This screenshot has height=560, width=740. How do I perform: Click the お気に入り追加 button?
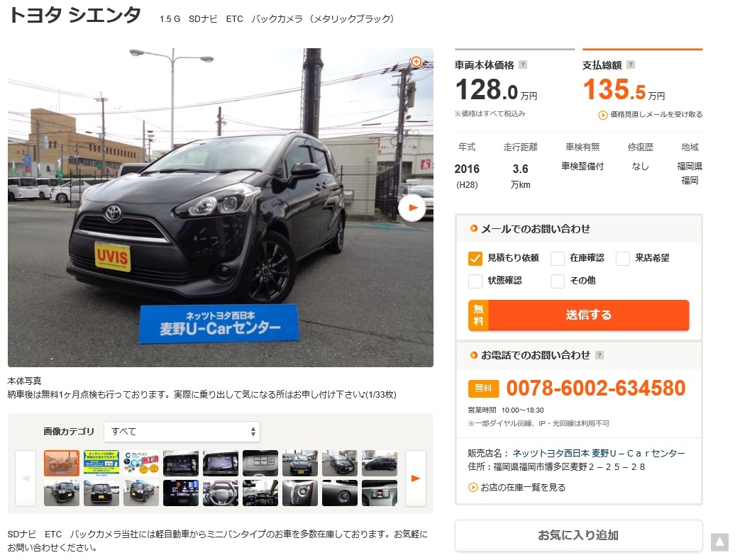point(579,535)
